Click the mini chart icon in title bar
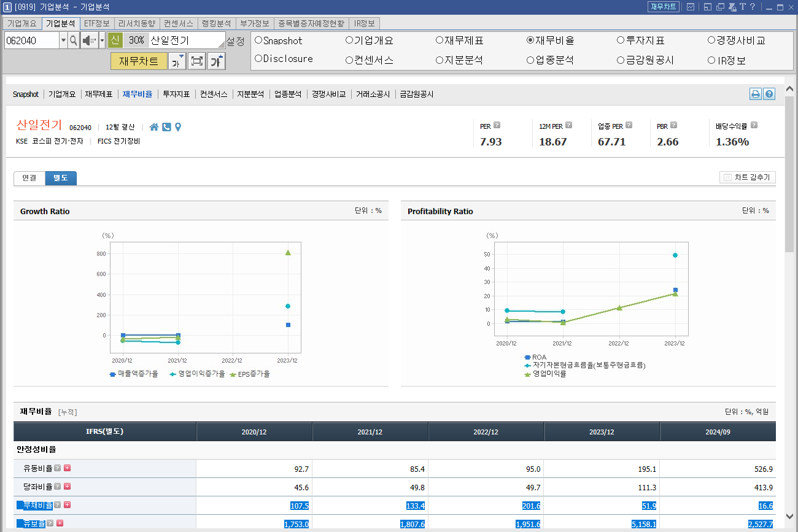Image resolution: width=798 pixels, height=532 pixels. pos(691,7)
